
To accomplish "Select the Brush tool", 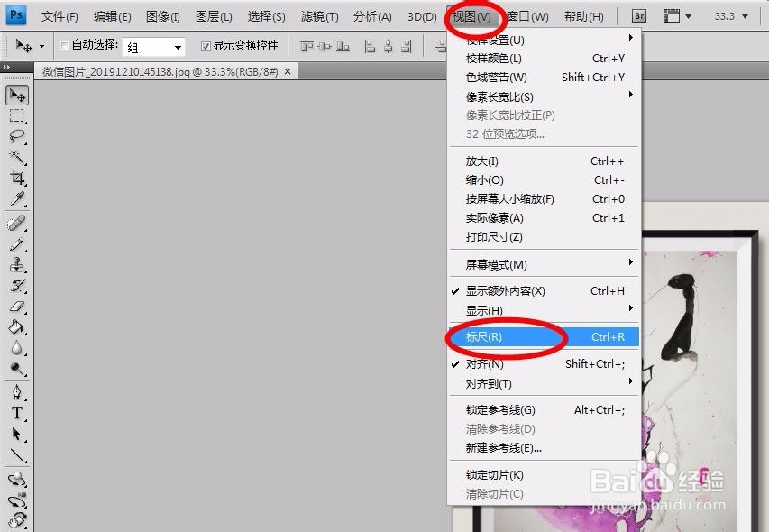I will [17, 243].
